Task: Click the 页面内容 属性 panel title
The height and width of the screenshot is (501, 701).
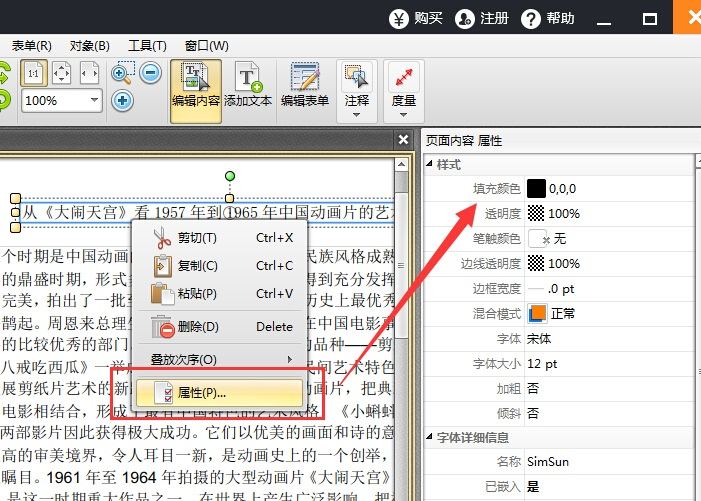Action: tap(464, 141)
